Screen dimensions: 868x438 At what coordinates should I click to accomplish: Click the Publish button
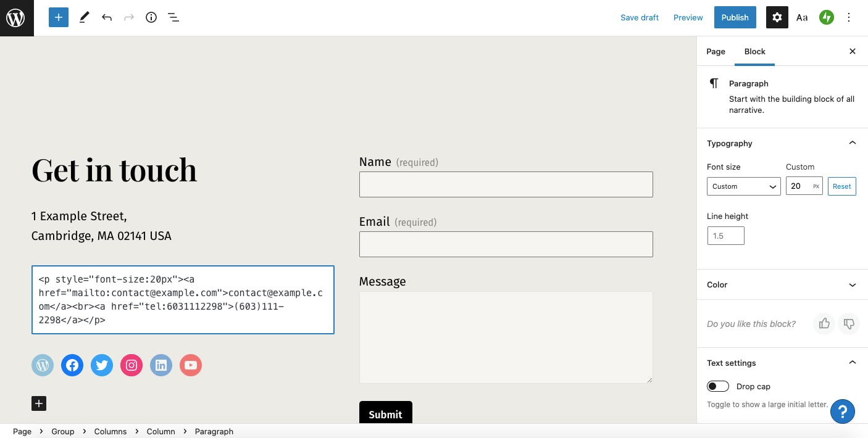tap(735, 17)
